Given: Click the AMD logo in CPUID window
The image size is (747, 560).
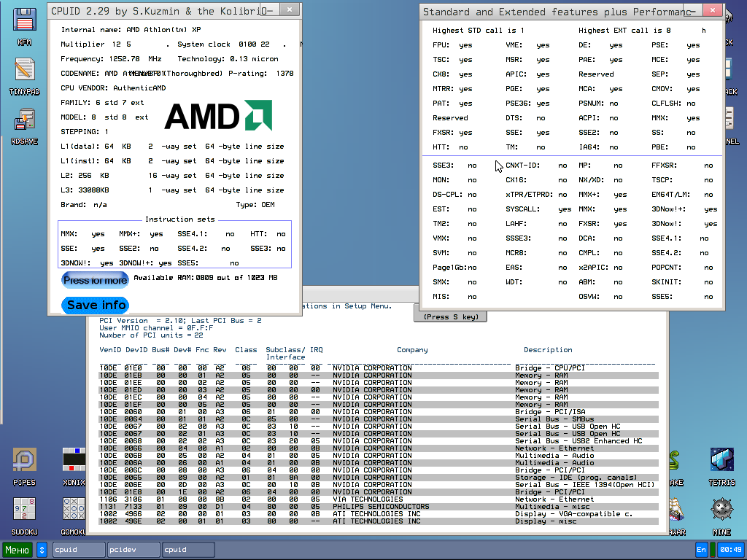Looking at the screenshot, I should (218, 117).
